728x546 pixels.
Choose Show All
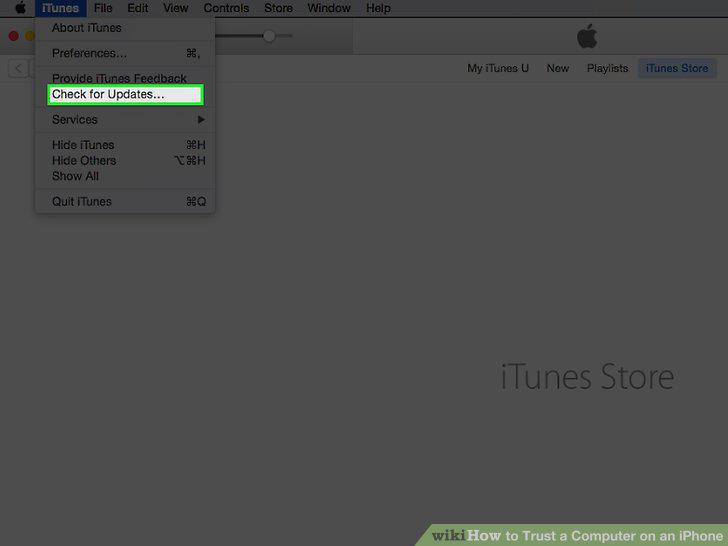[125, 176]
